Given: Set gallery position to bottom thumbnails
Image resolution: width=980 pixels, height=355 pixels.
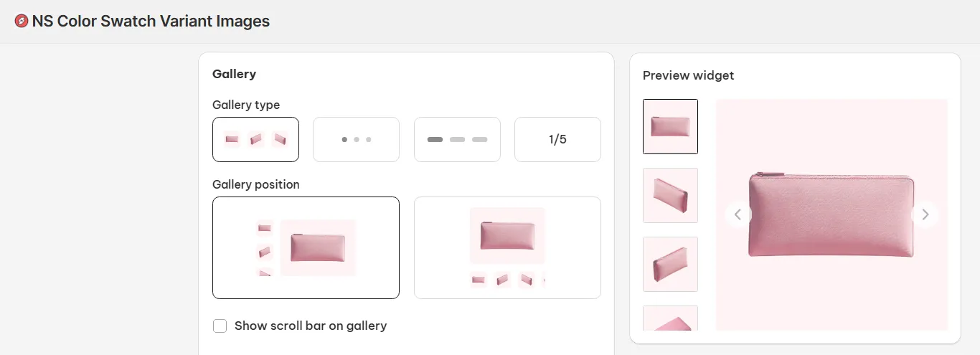Looking at the screenshot, I should 507,247.
